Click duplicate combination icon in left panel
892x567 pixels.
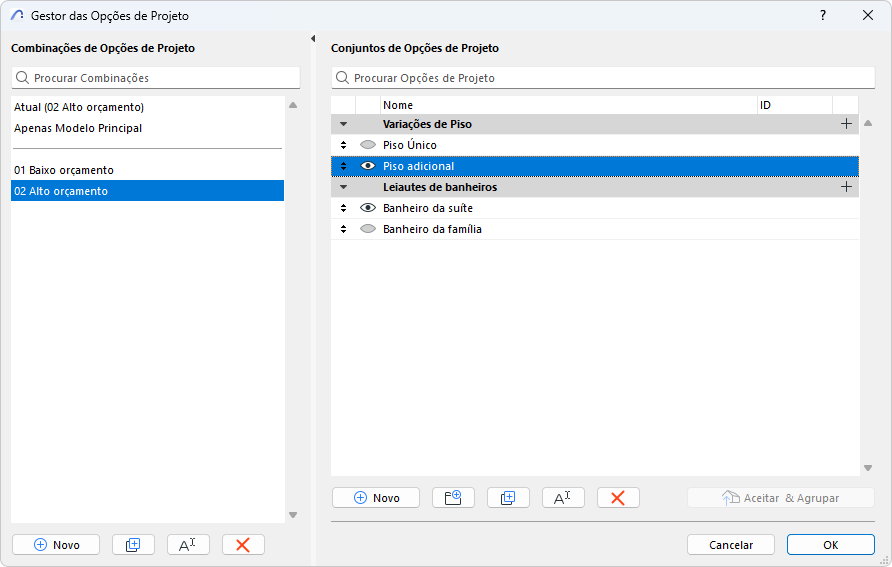tap(133, 545)
